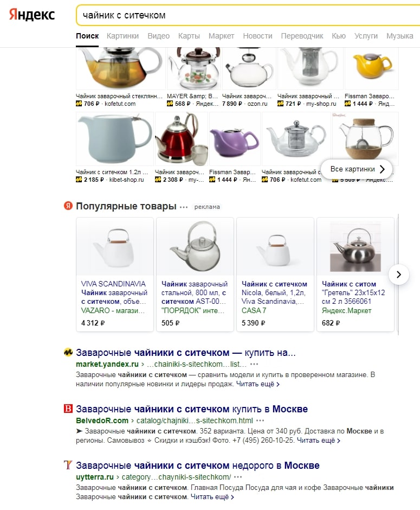The height and width of the screenshot is (510, 420).
Task: Open the red teapot image for 2 308 ₽
Action: (181, 139)
